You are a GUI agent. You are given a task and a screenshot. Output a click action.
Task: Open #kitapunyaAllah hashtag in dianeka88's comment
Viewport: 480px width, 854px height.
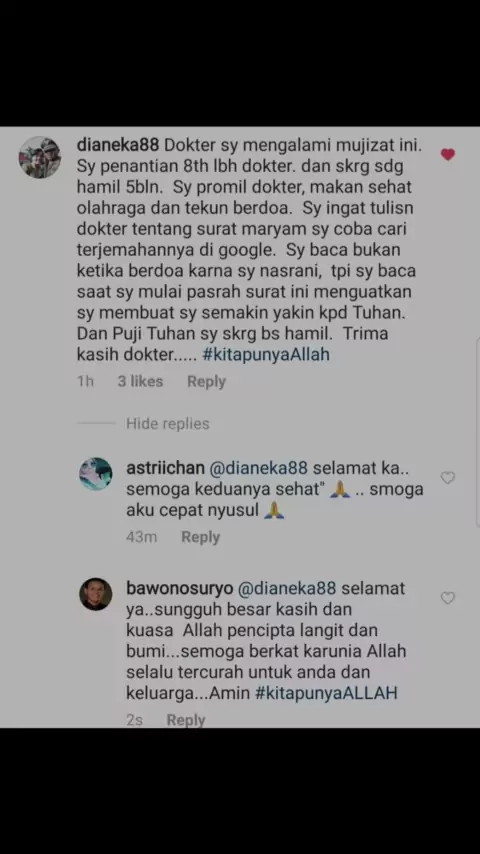pyautogui.click(x=266, y=355)
